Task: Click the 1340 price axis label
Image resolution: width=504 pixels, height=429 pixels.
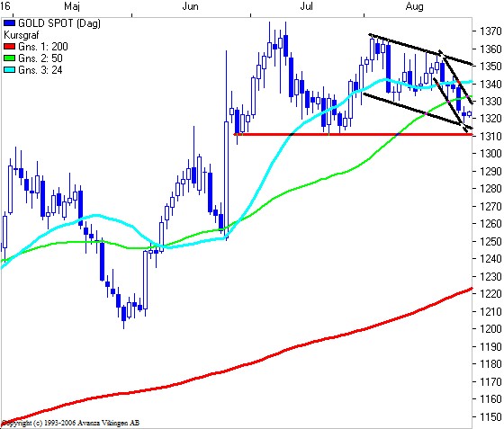Action: [490, 84]
